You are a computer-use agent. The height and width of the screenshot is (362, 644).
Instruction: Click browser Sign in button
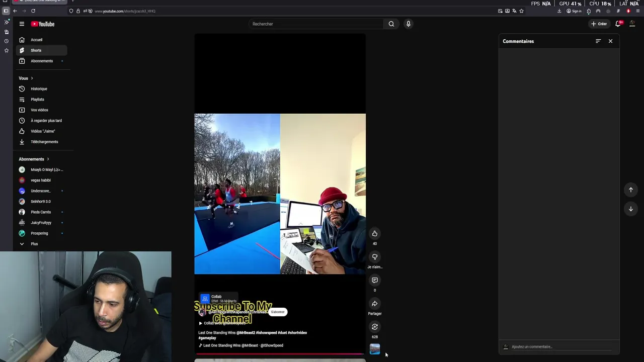tap(574, 11)
